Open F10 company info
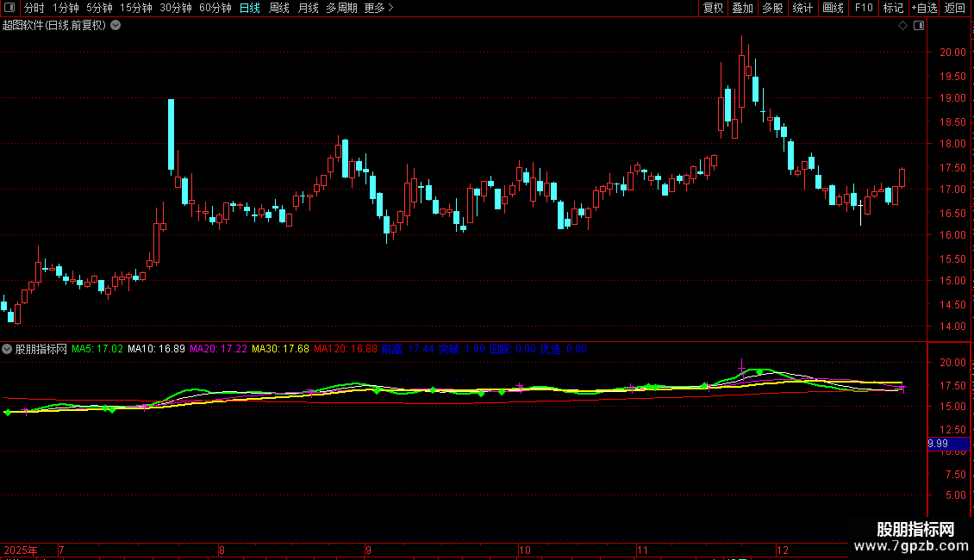 864,8
